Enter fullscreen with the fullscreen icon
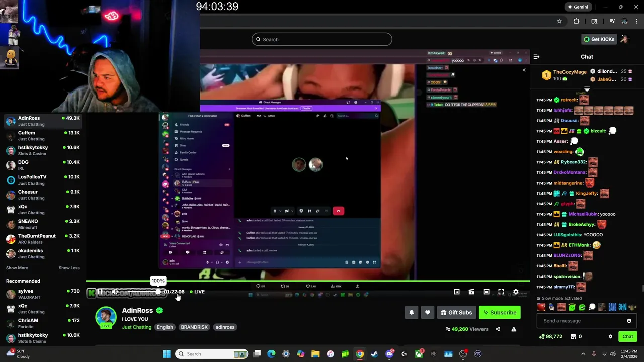 [x=501, y=292]
